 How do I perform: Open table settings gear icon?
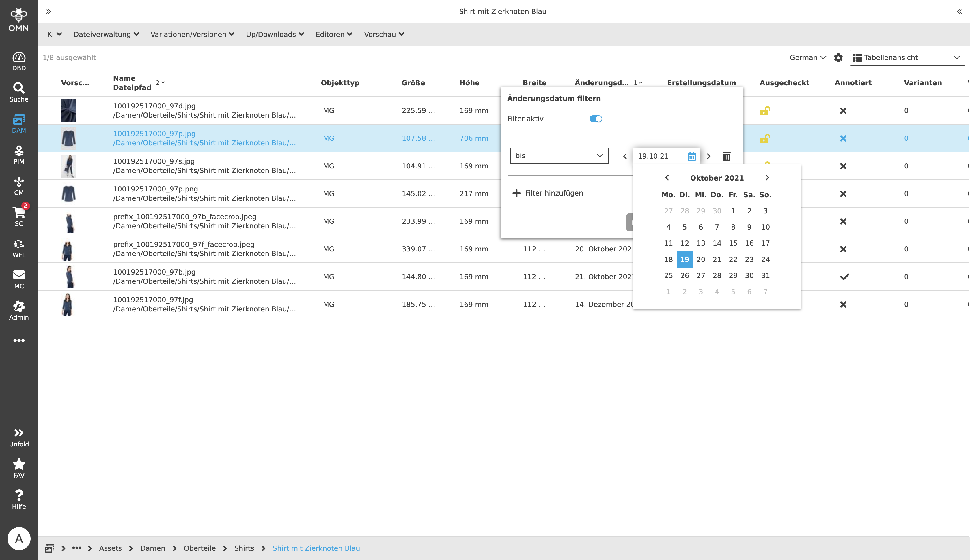[838, 58]
